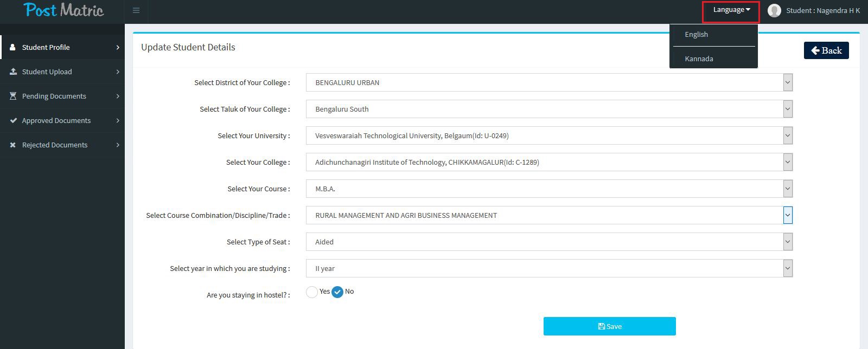This screenshot has height=349, width=868.
Task: Open Select Your University dropdown
Action: (x=549, y=135)
